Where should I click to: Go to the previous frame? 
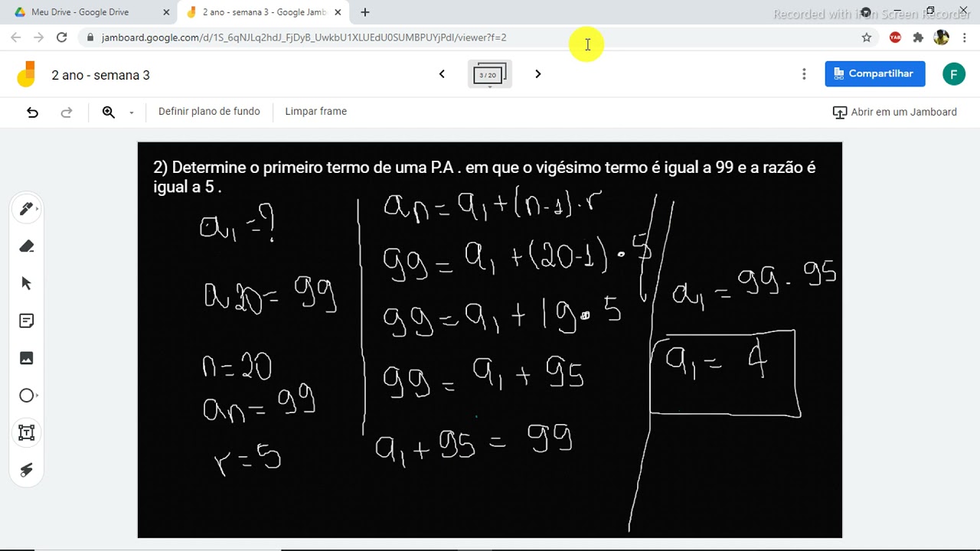(442, 74)
